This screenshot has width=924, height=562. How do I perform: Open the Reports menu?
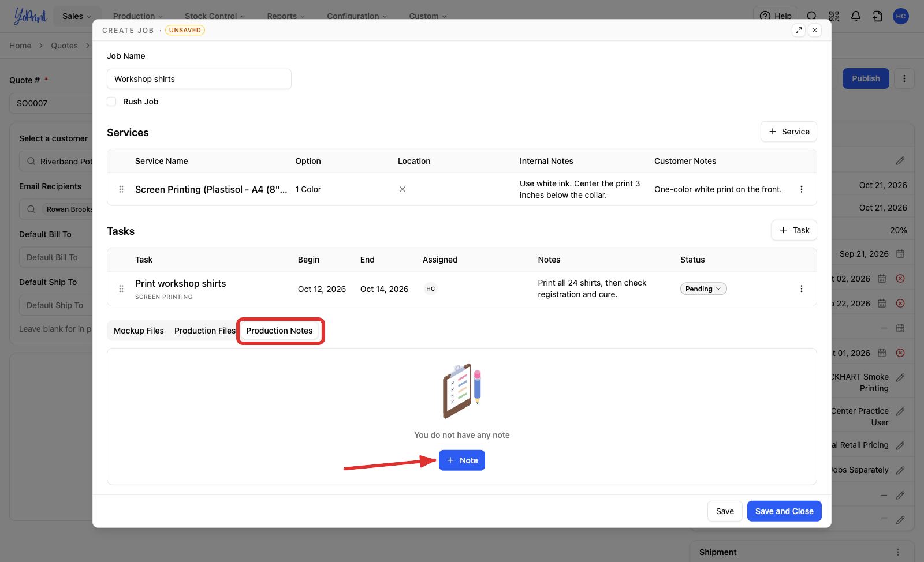tap(286, 16)
